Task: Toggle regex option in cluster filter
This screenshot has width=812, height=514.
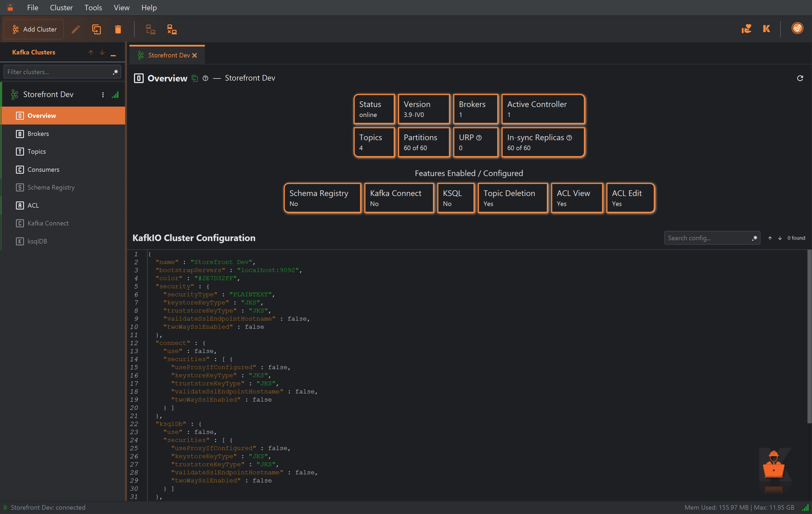Action: [x=115, y=72]
